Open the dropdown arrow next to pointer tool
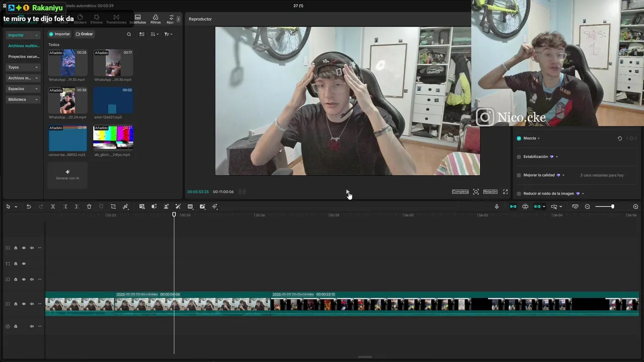 click(x=16, y=207)
